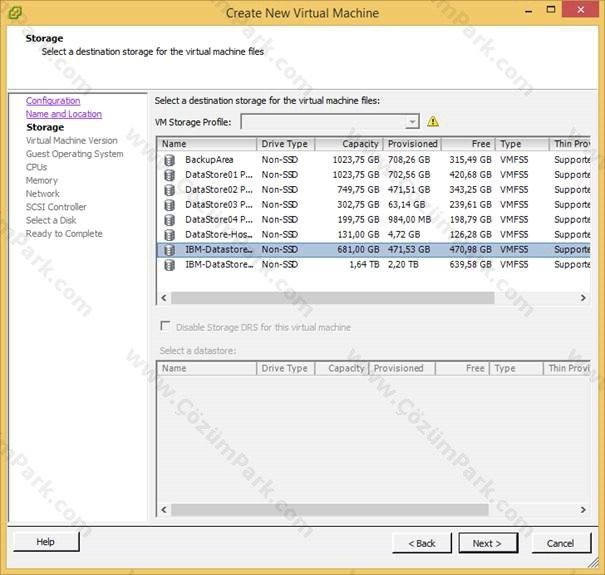Click the datastore icon of the DataStore01 row
Viewport: 605px width, 575px height.
169,175
